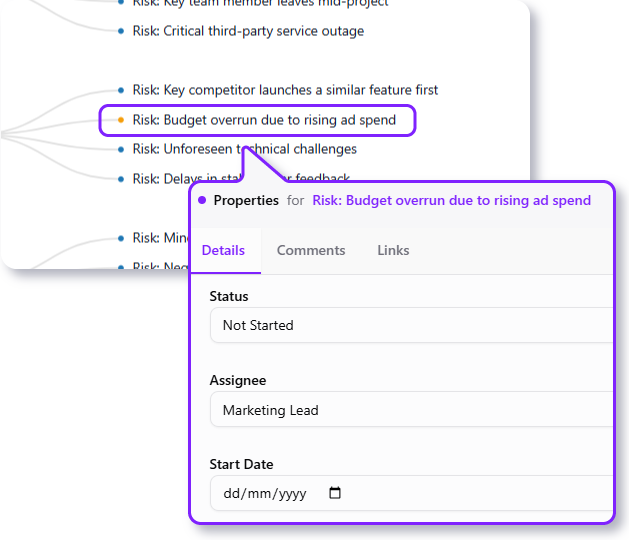Click the purple dot in the Properties header
Image resolution: width=629 pixels, height=540 pixels.
pos(202,200)
